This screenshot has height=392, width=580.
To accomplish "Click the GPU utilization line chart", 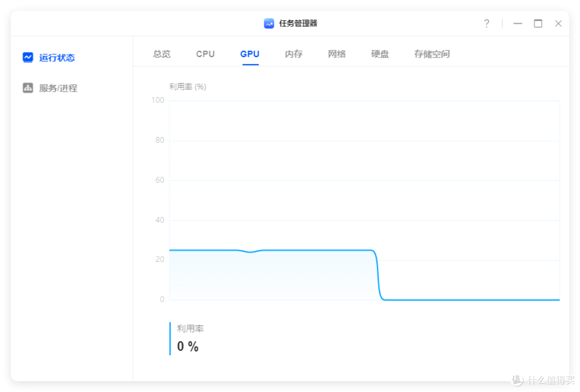I will pos(364,200).
